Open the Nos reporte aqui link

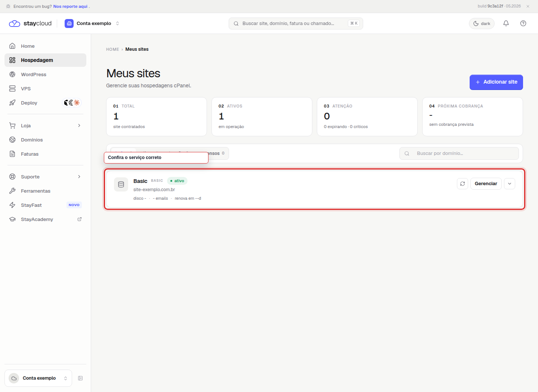click(70, 6)
